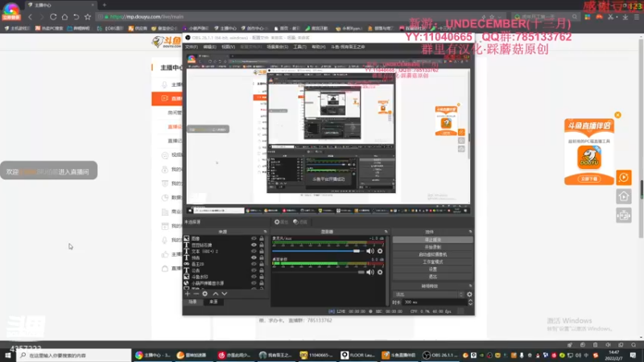Click 启动虚拟摄像机 button
644x362 pixels.
pos(433,254)
